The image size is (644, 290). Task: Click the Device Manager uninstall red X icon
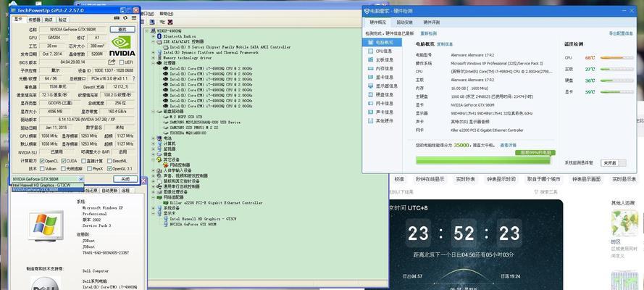[170, 22]
